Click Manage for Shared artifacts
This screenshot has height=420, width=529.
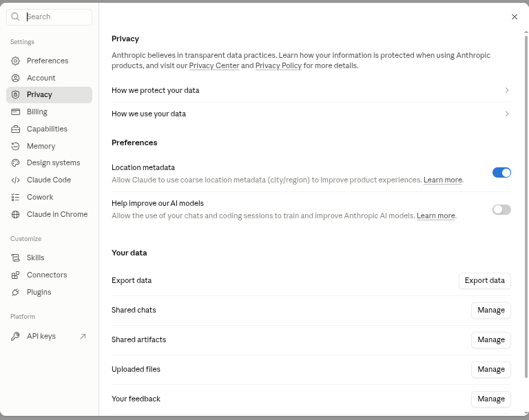coord(491,339)
